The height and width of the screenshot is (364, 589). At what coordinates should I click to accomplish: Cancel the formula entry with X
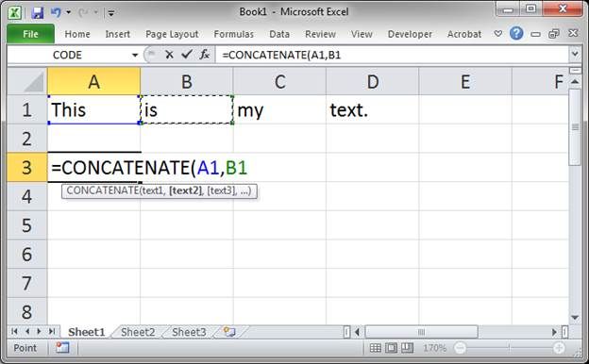coord(169,55)
